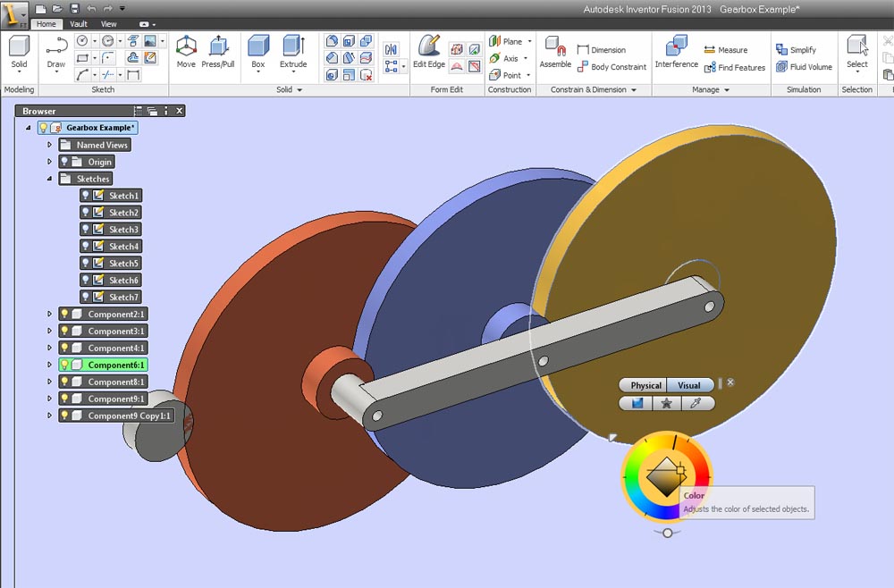Switch to the Physical material tab

coord(645,385)
